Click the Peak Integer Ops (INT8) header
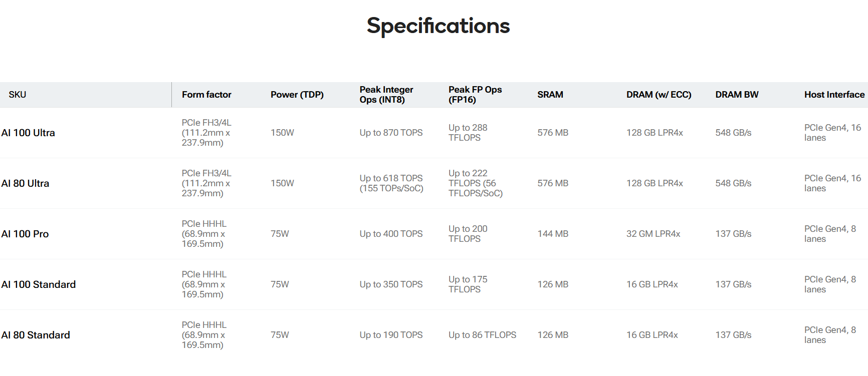This screenshot has width=868, height=376. (x=386, y=95)
